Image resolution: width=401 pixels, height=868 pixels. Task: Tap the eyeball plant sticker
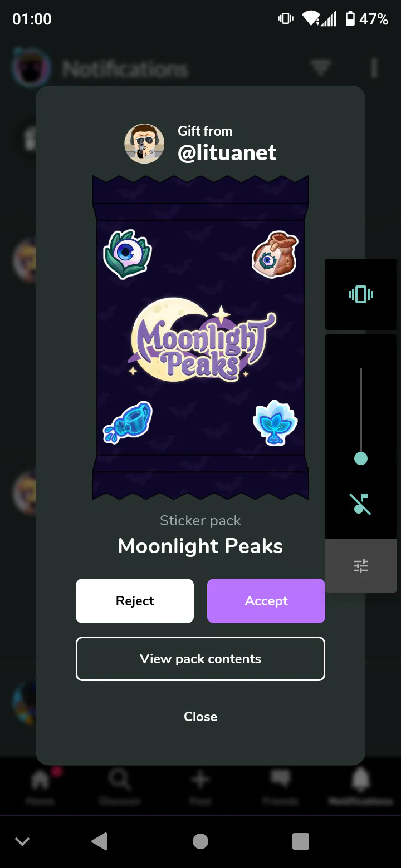point(128,254)
